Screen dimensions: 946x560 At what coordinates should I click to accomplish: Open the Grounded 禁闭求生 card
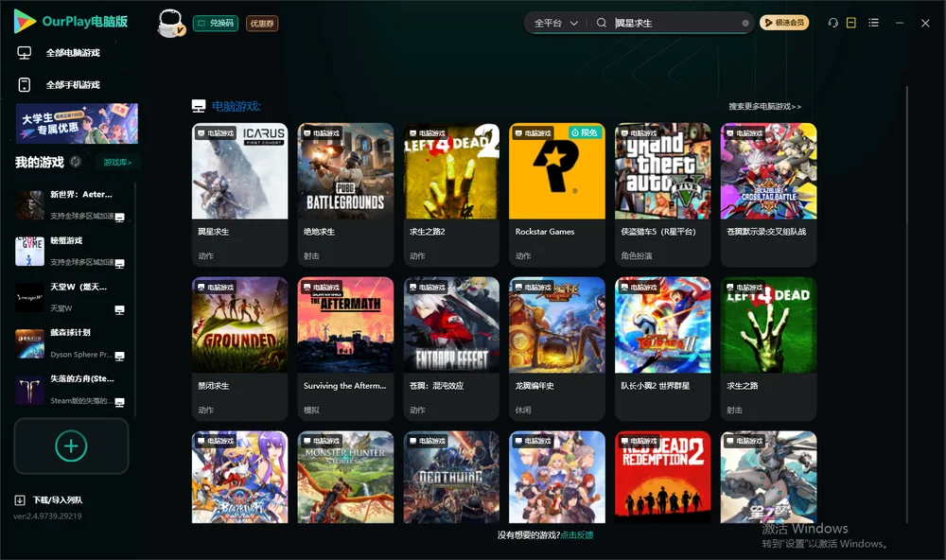point(239,349)
